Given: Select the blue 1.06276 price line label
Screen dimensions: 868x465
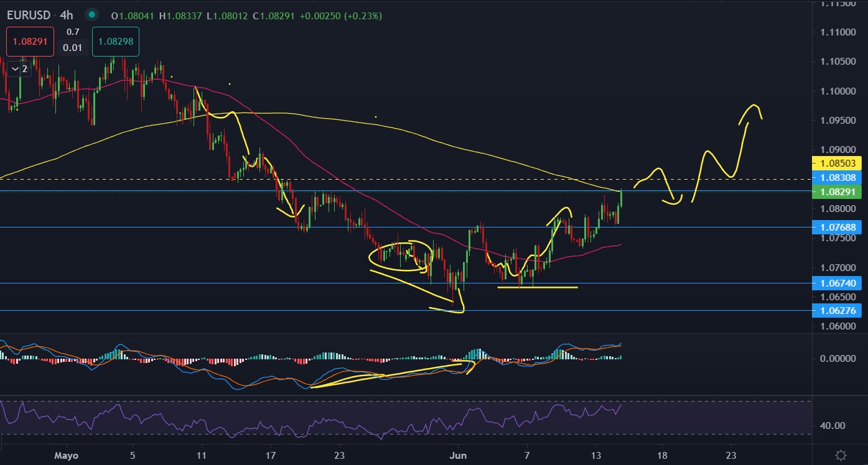Looking at the screenshot, I should pos(837,310).
